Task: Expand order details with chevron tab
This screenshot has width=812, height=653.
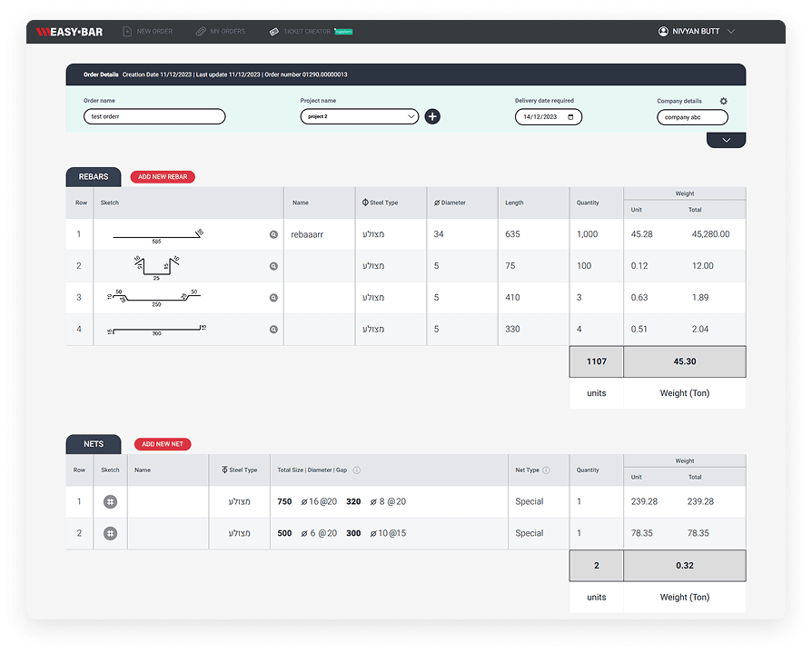Action: pos(726,140)
